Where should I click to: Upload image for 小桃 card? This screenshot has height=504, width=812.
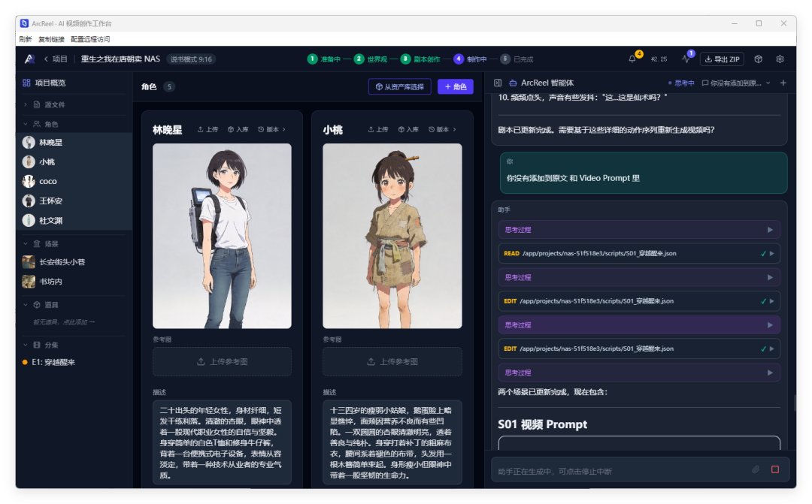(378, 129)
